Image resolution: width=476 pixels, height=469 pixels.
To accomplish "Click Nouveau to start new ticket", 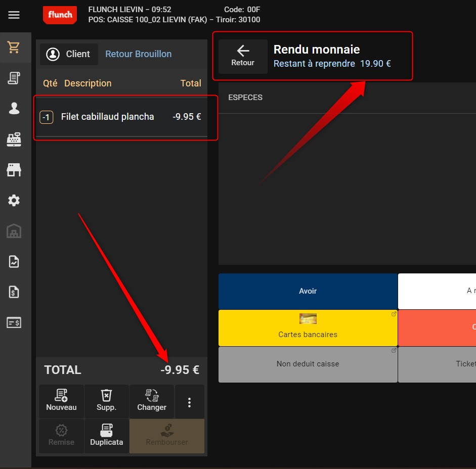I will [x=61, y=401].
